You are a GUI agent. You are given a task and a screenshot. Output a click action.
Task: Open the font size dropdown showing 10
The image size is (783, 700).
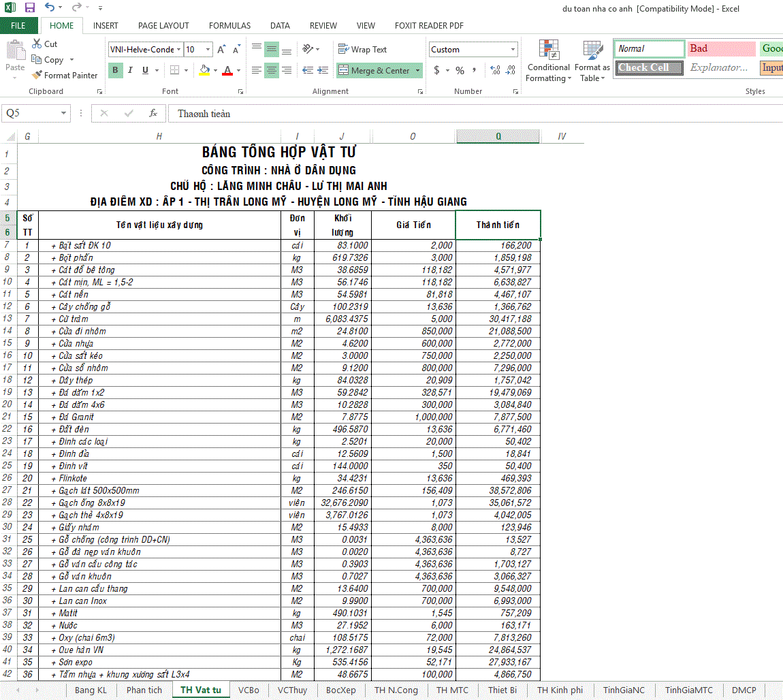tap(208, 50)
